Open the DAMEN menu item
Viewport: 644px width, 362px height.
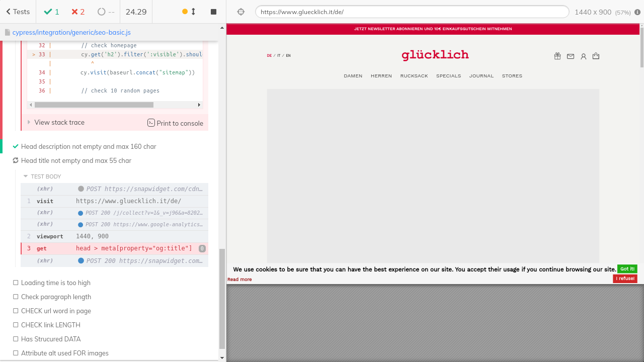[x=353, y=76]
